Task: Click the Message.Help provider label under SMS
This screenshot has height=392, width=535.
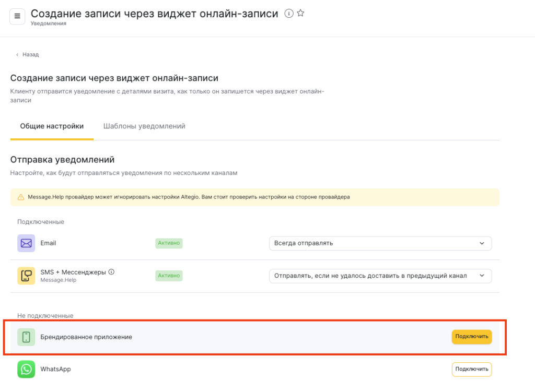Action: coord(59,280)
